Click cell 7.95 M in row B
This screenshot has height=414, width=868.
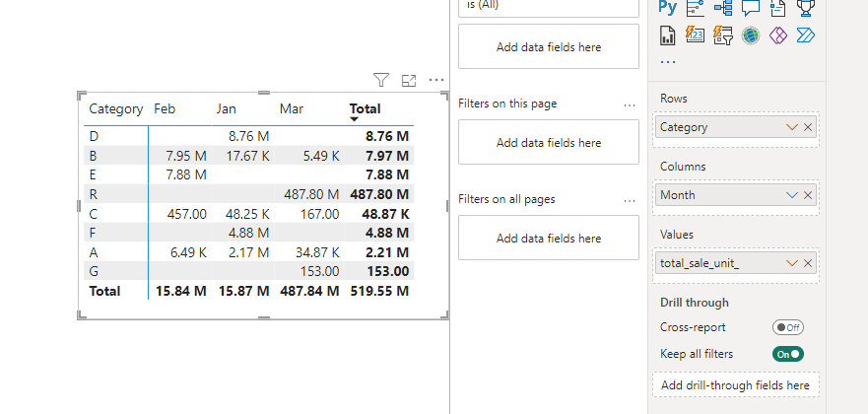[186, 156]
